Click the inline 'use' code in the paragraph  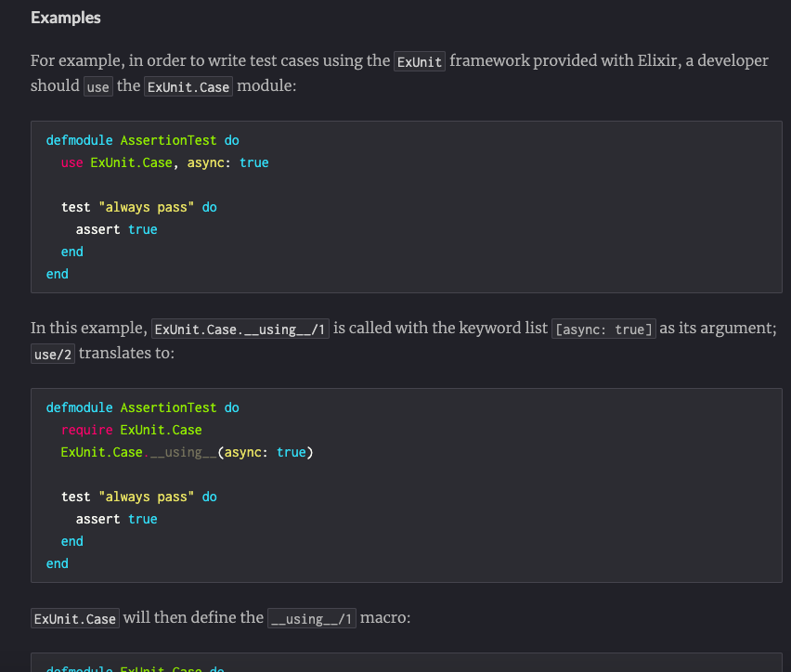coord(97,86)
